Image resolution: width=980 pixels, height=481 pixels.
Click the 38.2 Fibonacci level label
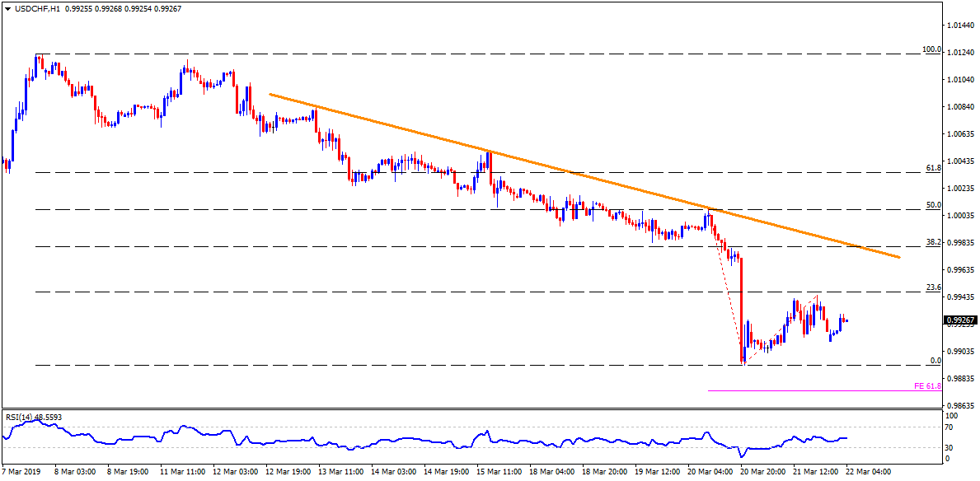coord(934,242)
